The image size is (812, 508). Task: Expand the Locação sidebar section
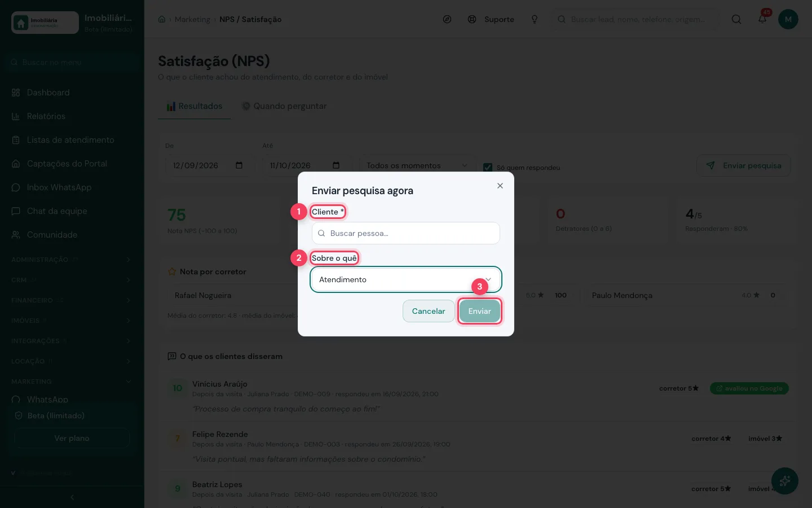72,361
